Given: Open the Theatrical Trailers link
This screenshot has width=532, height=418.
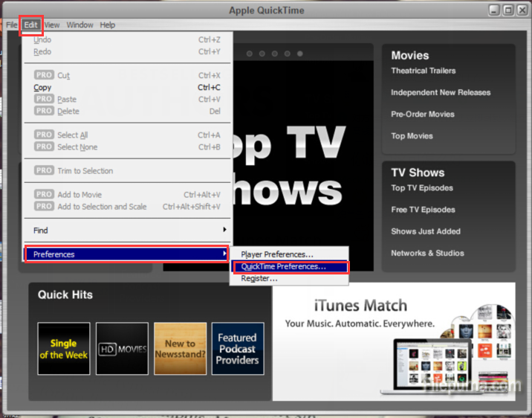Looking at the screenshot, I should point(424,71).
